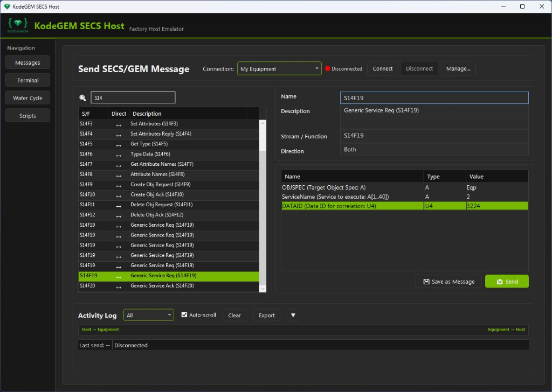Click the Name field containing S14F19
The width and height of the screenshot is (552, 392).
[x=434, y=98]
